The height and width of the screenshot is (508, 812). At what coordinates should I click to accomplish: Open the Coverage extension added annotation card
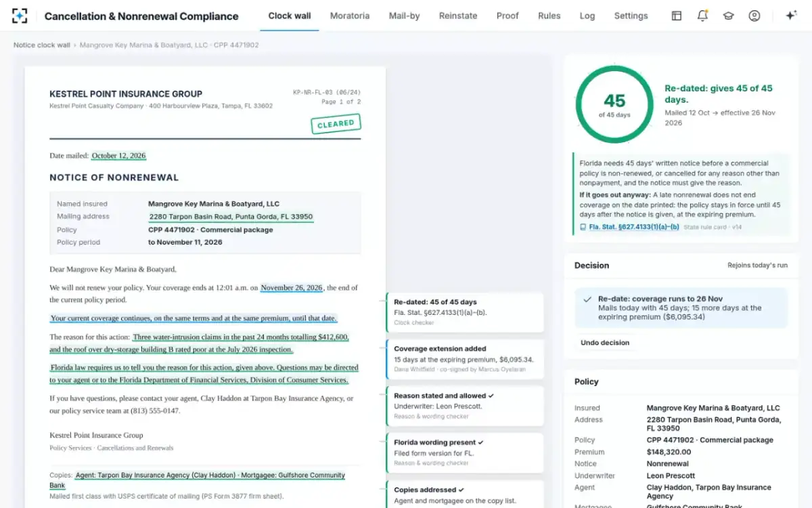(x=465, y=359)
